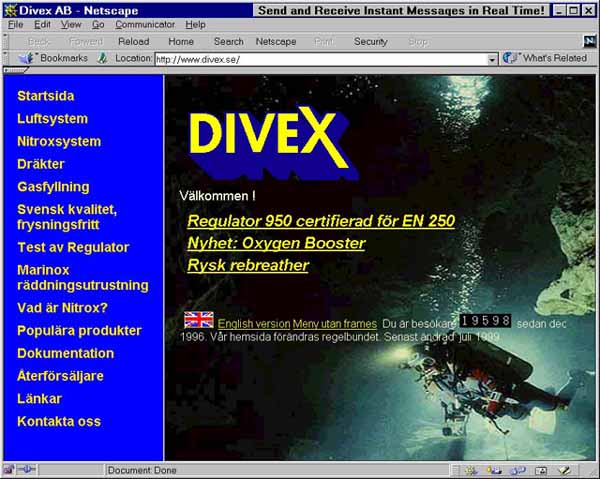Expand the collapsed personal toolbar tab

point(15,70)
